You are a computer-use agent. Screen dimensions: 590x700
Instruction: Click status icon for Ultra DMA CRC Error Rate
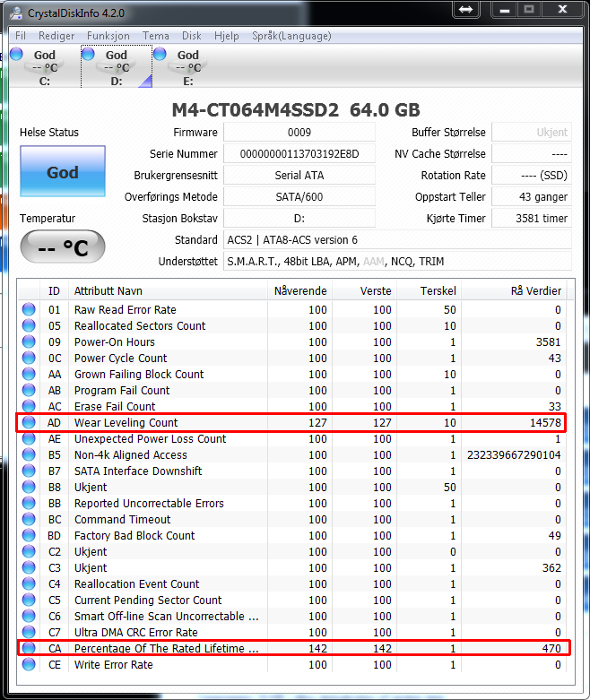coord(29,632)
